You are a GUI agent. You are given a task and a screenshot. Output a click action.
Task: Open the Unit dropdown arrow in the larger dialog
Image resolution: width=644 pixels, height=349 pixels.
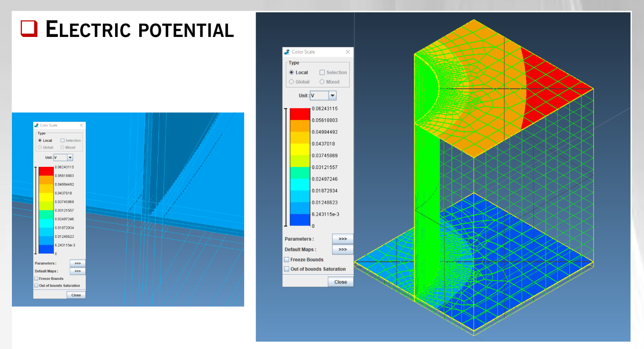[332, 96]
